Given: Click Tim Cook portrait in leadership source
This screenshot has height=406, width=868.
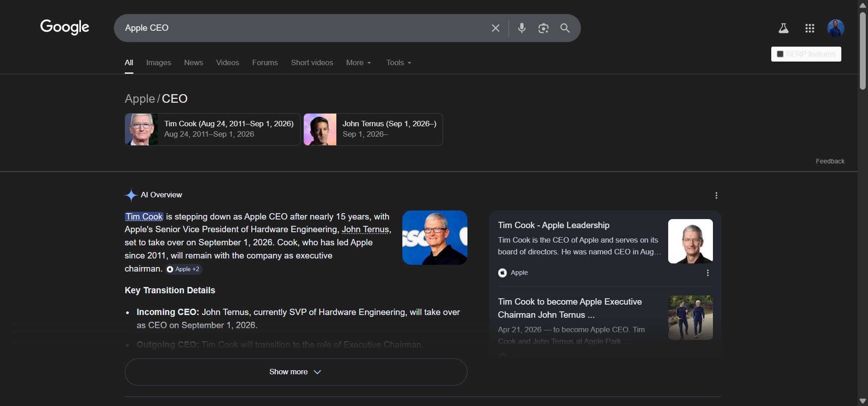Looking at the screenshot, I should (690, 241).
